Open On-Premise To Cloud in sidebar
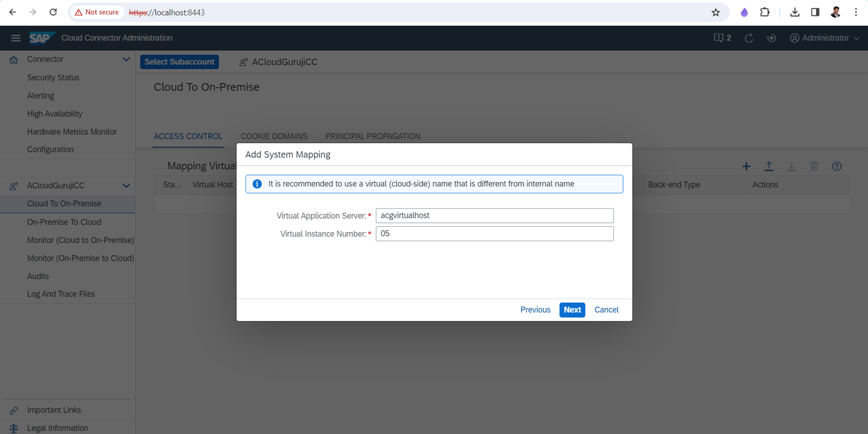868x434 pixels. 64,222
